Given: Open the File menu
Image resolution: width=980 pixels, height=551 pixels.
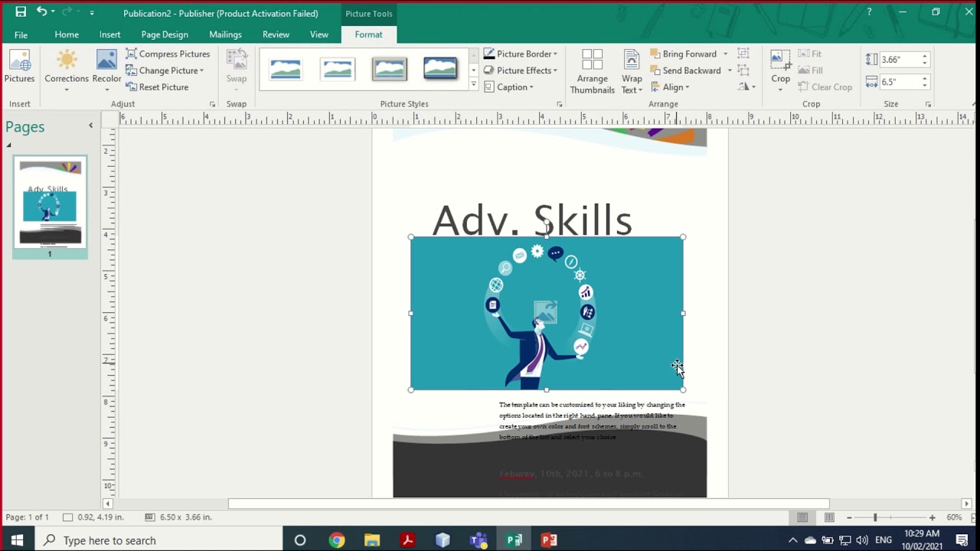Looking at the screenshot, I should (21, 34).
